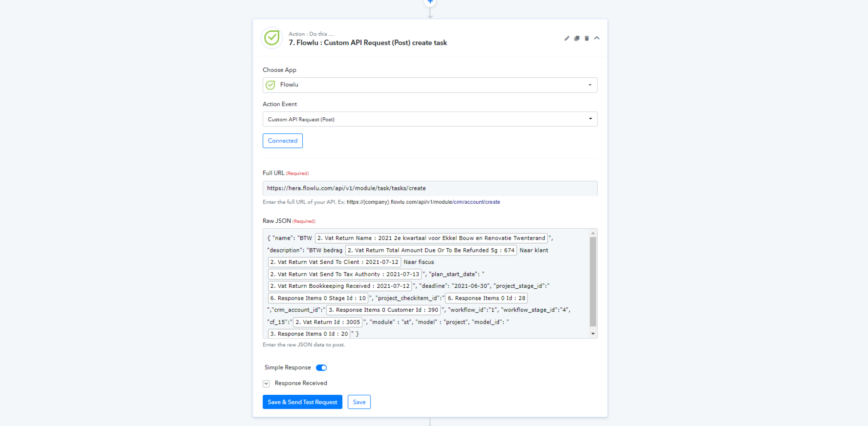This screenshot has width=868, height=426.
Task: Click the step title "Custom API Request (Post) create task"
Action: click(x=385, y=43)
